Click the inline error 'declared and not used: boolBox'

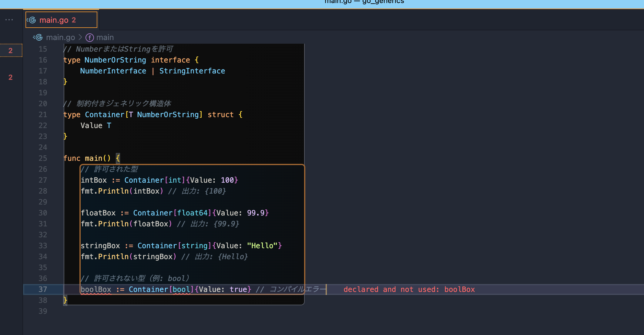tap(409, 289)
